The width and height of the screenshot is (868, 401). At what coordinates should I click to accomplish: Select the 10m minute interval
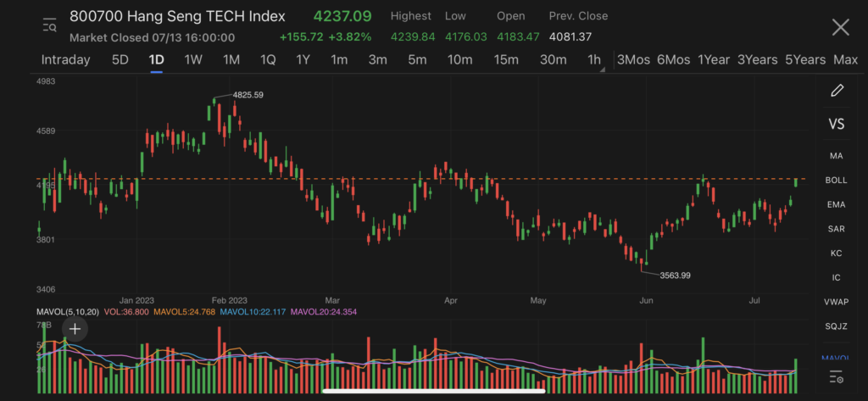460,60
